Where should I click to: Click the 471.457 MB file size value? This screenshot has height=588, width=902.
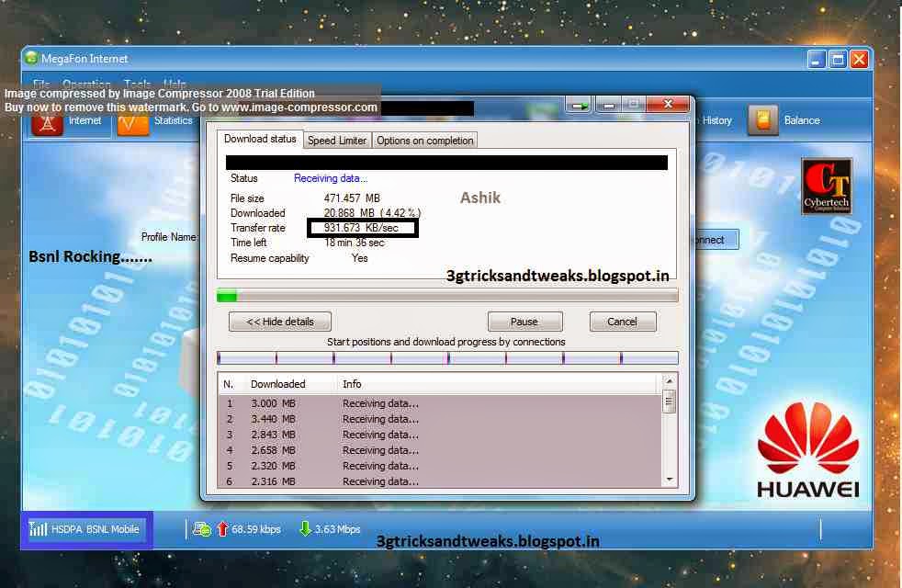[x=352, y=198]
